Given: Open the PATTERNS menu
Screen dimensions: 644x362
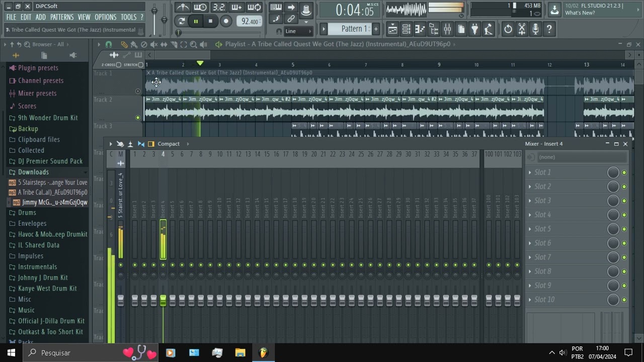Looking at the screenshot, I should pos(62,17).
